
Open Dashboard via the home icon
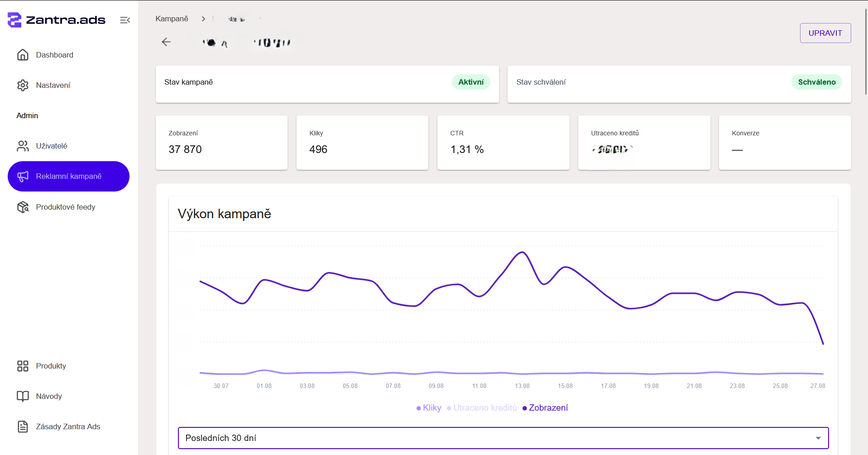[23, 55]
